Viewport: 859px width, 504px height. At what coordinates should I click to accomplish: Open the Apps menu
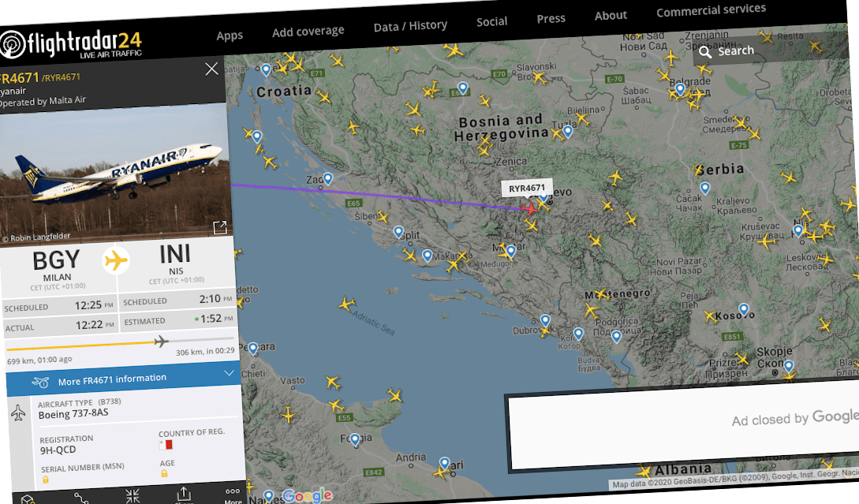230,35
